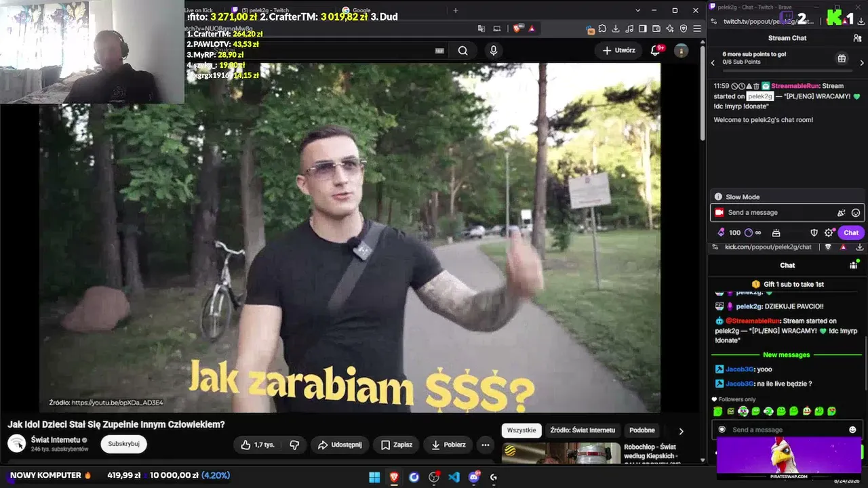This screenshot has width=868, height=488.
Task: Send the Twitch message with Chat button
Action: point(851,232)
